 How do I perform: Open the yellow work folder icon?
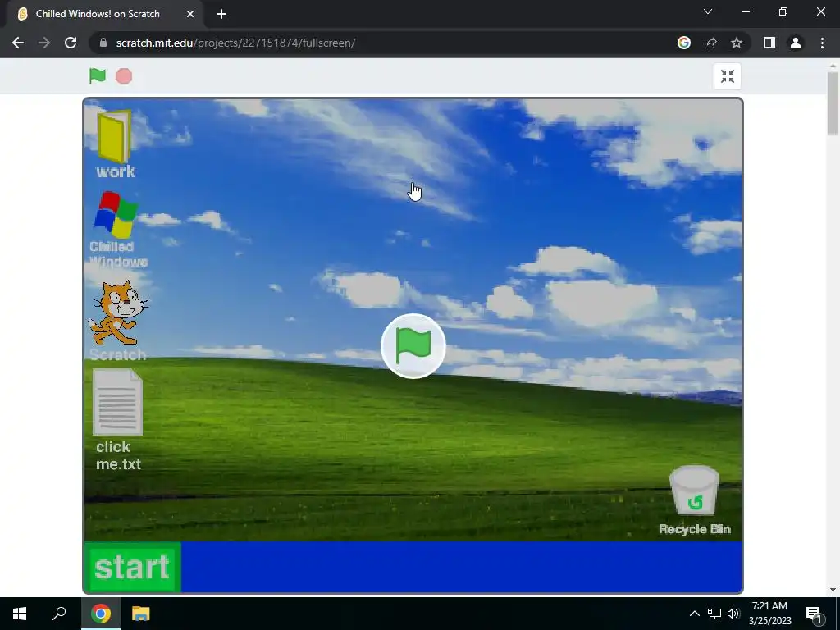(115, 137)
